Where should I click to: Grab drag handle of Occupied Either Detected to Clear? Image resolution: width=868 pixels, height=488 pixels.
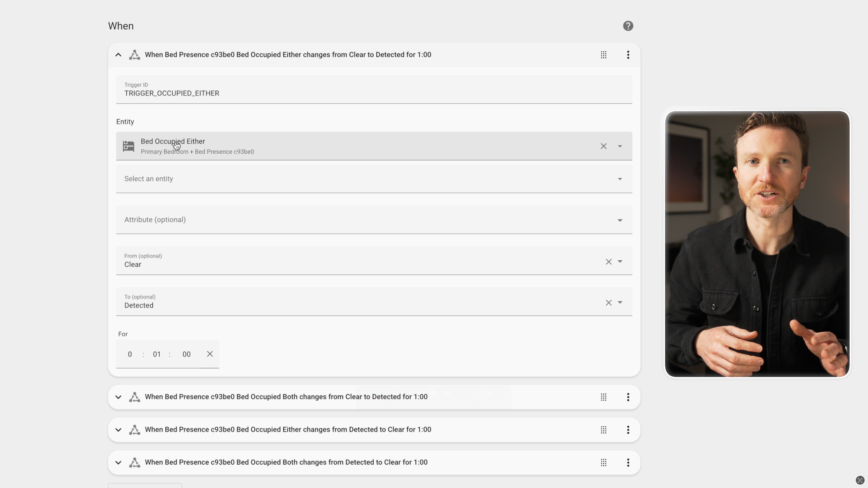pos(603,430)
